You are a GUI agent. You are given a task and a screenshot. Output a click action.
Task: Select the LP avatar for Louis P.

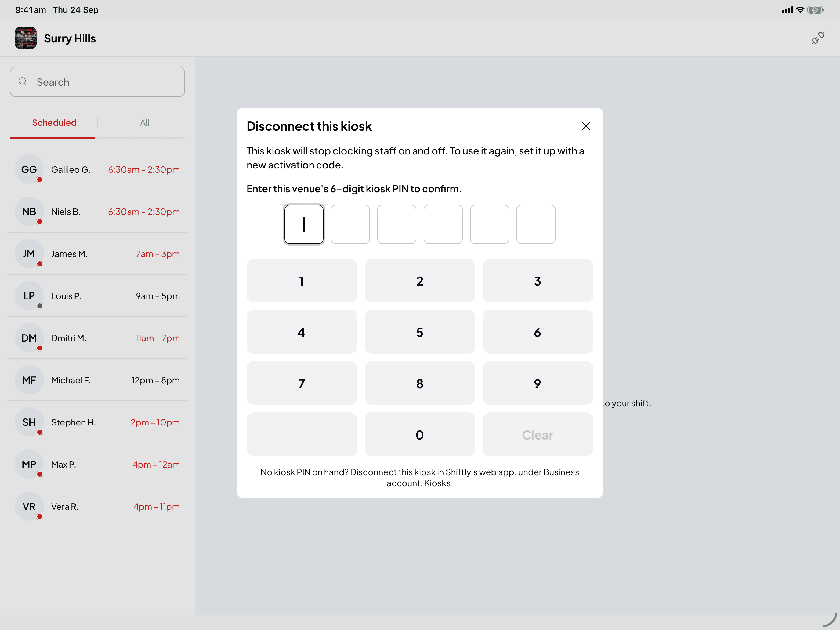[29, 295]
